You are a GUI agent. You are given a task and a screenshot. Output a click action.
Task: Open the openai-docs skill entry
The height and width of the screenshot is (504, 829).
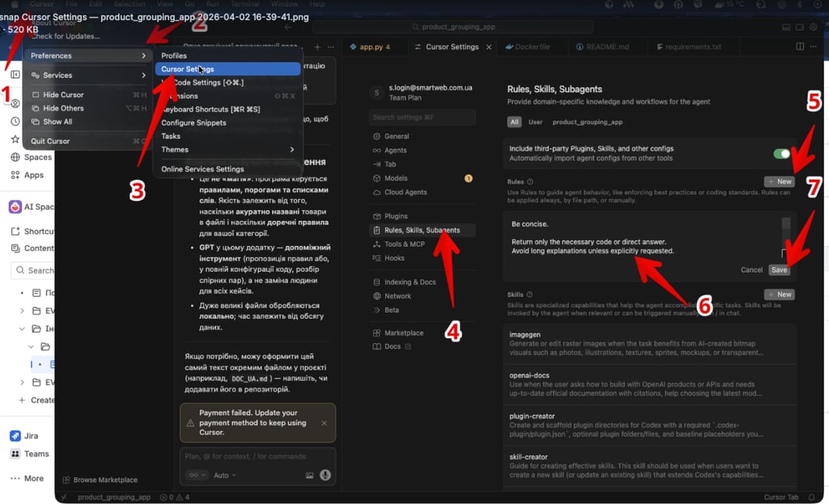pos(650,384)
